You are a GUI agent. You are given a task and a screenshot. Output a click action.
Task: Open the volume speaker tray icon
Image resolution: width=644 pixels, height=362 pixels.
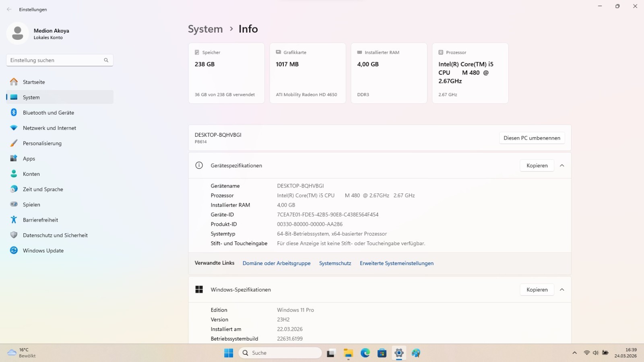[x=596, y=353]
